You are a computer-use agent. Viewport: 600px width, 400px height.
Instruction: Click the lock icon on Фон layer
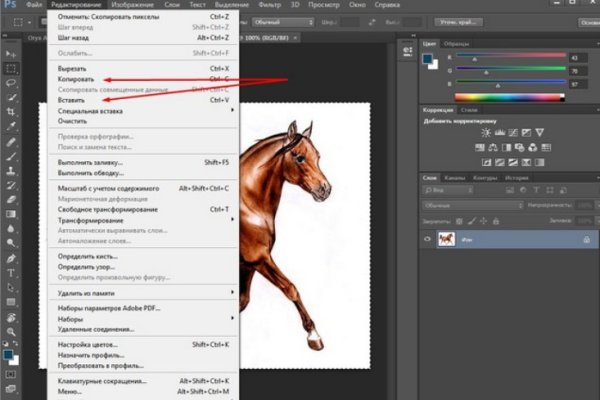[585, 240]
